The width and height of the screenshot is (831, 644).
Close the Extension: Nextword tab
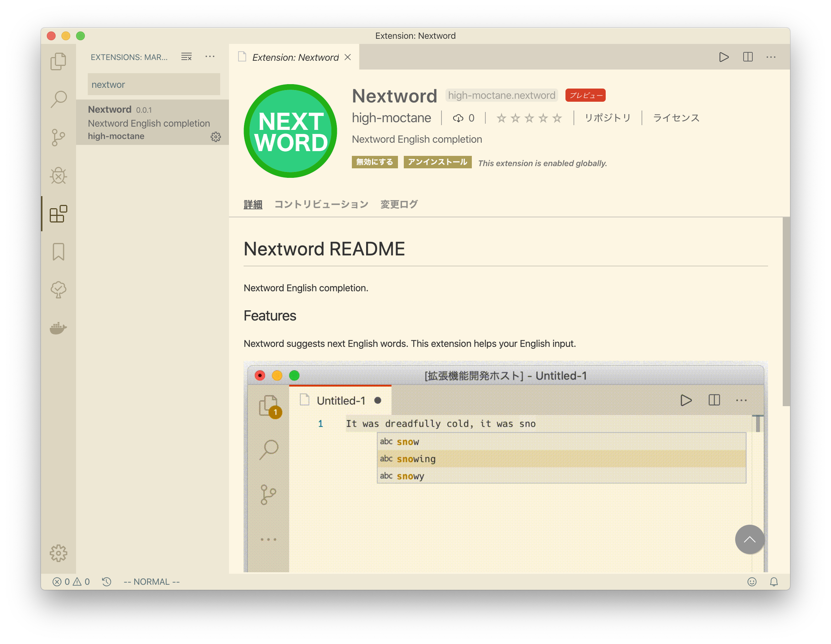[347, 57]
